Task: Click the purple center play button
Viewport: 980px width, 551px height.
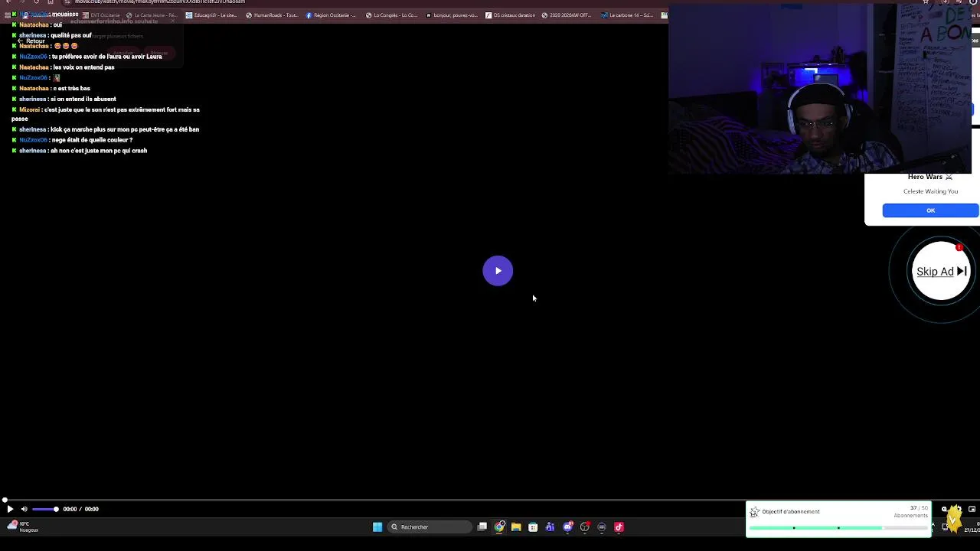Action: [498, 271]
